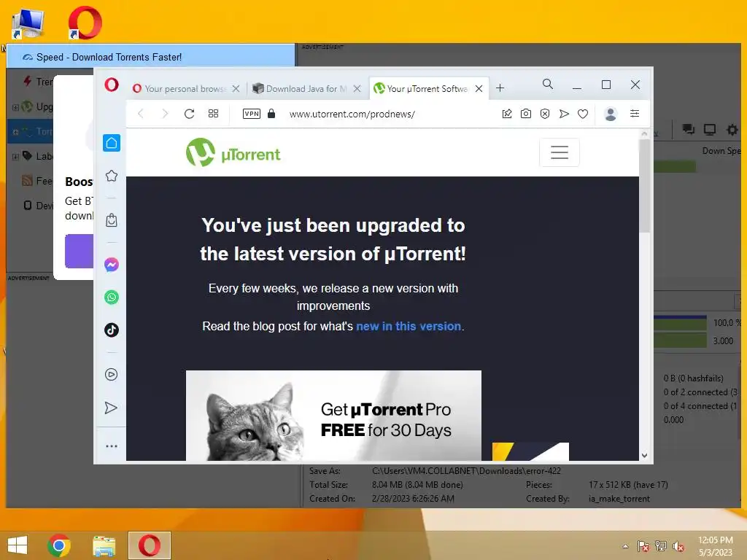This screenshot has width=747, height=560.
Task: Open the µTorrent hamburger menu
Action: tap(560, 152)
